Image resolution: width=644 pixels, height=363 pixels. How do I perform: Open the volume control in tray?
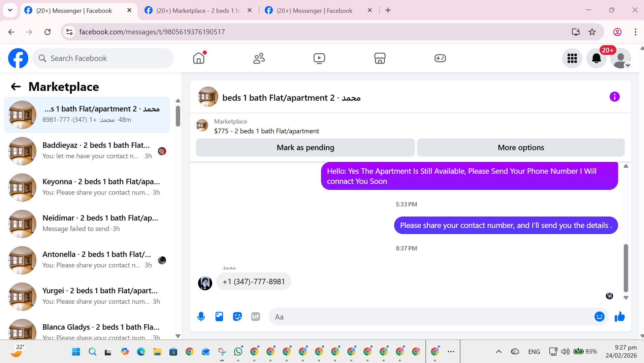565,352
